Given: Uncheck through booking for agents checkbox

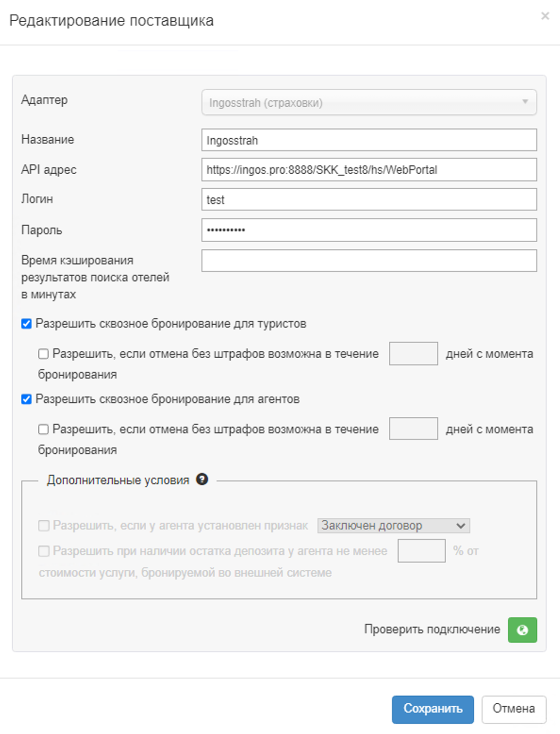Looking at the screenshot, I should [x=27, y=399].
